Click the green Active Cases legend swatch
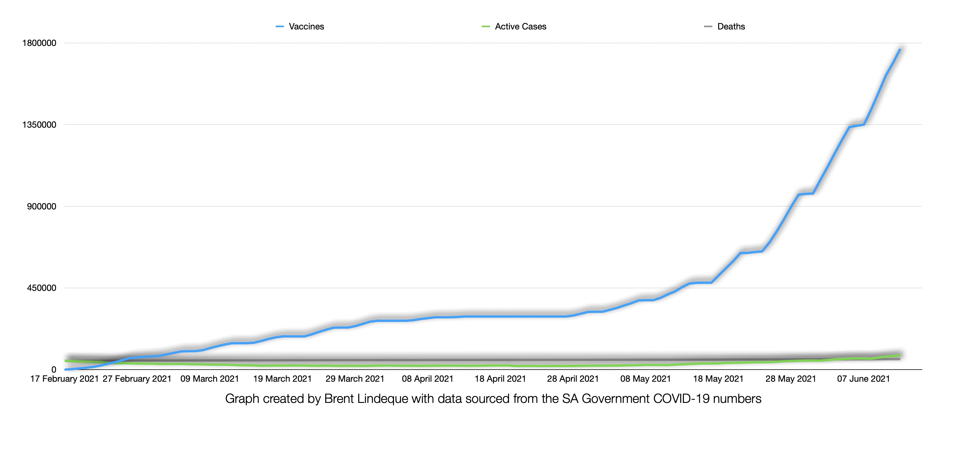Image resolution: width=980 pixels, height=475 pixels. pos(485,27)
